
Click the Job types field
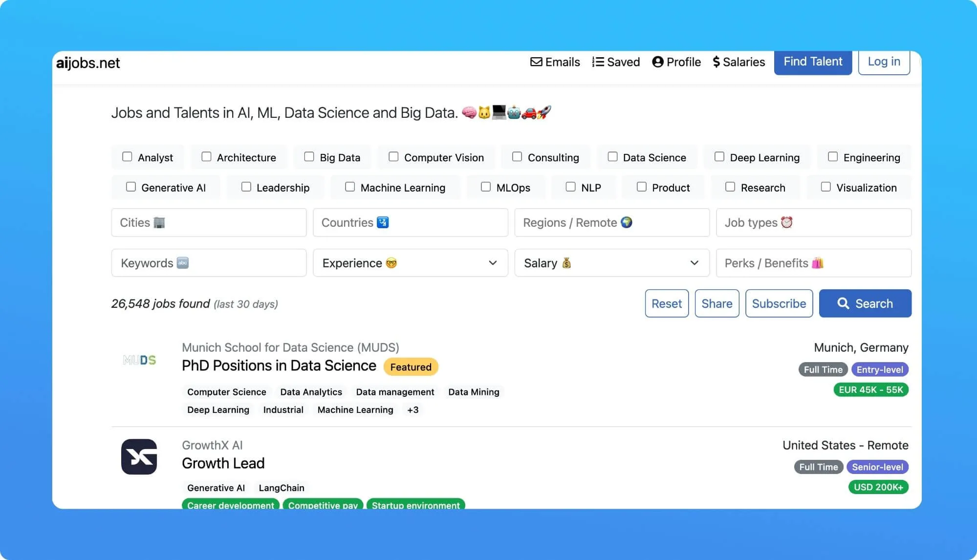(814, 222)
